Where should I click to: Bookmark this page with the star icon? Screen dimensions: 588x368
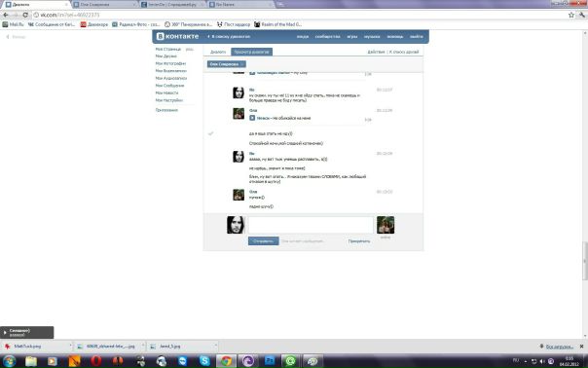(571, 15)
